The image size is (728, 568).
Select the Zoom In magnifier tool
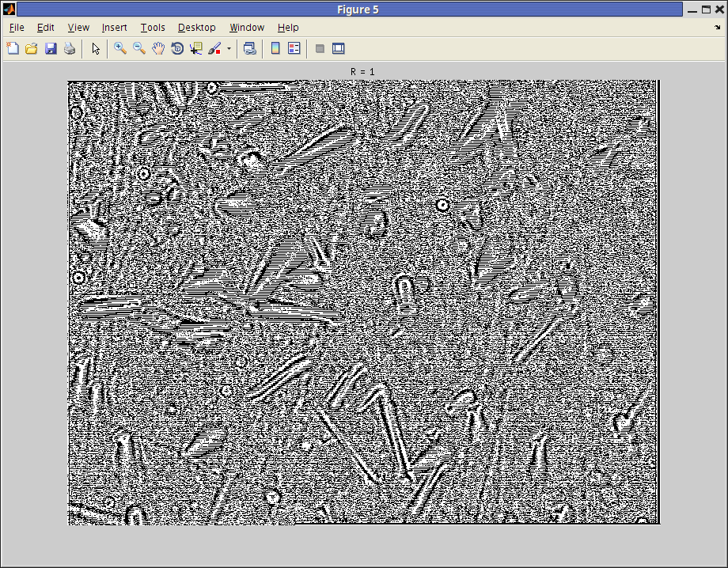[120, 48]
